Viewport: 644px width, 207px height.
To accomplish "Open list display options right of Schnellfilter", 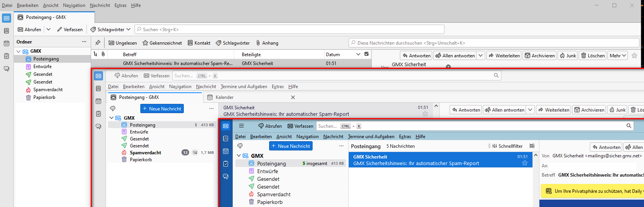I will pos(532,146).
